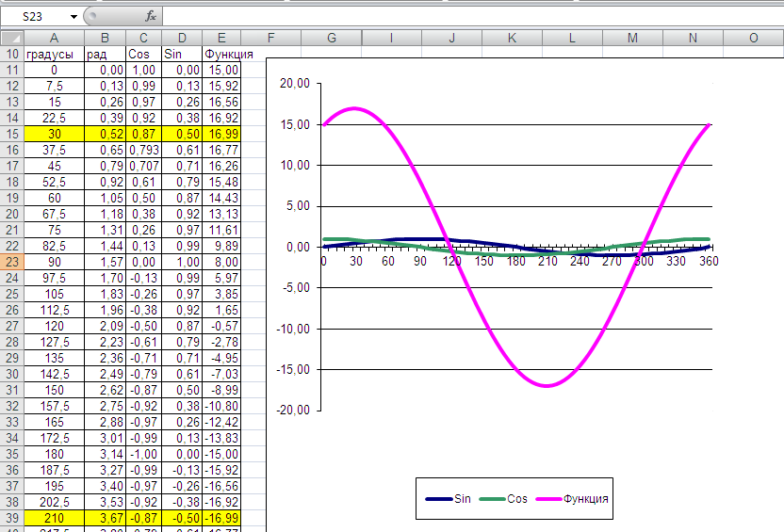
Task: Click the yellow cell showing -16,99
Action: pyautogui.click(x=221, y=519)
